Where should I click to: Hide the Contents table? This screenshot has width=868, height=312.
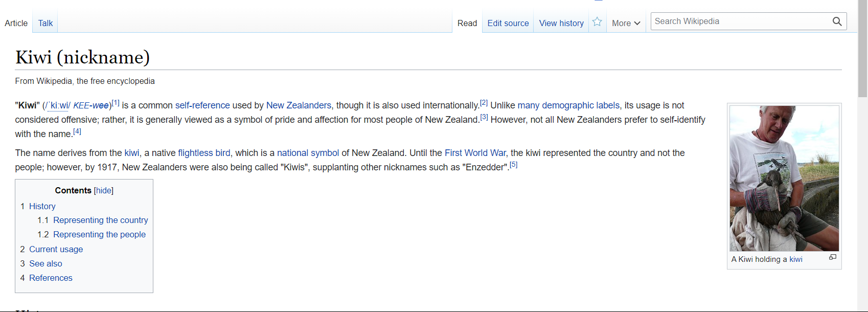tap(104, 190)
